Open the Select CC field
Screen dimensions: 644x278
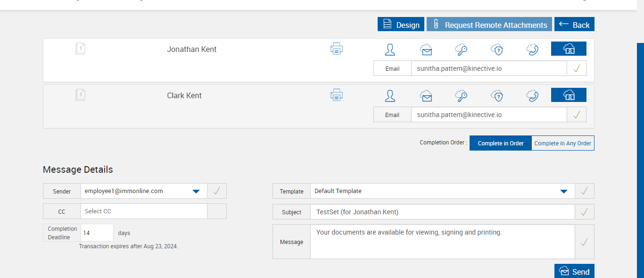tap(144, 211)
